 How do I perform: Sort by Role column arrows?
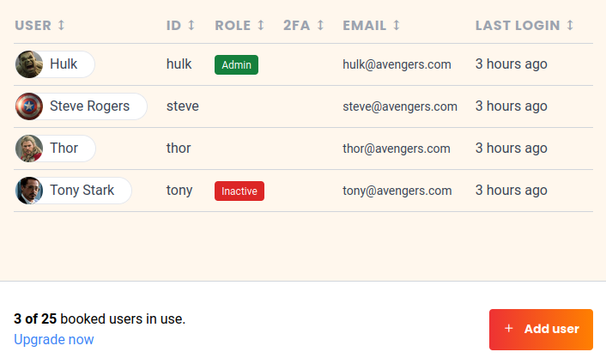coord(260,26)
